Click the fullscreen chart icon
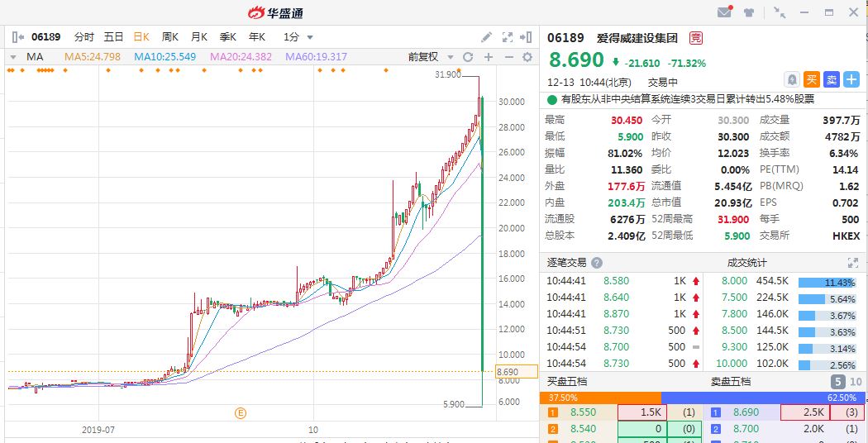The width and height of the screenshot is (868, 443). (507, 37)
